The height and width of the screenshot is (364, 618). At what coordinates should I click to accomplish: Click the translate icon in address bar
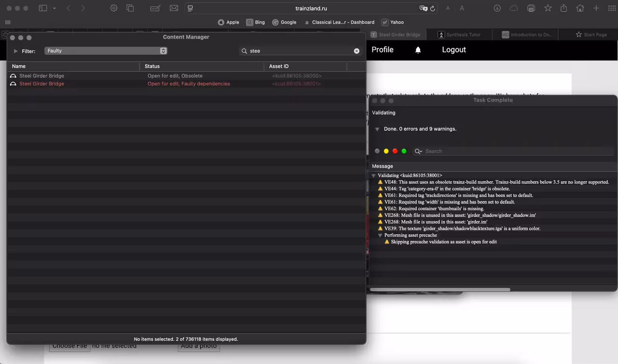[x=423, y=8]
